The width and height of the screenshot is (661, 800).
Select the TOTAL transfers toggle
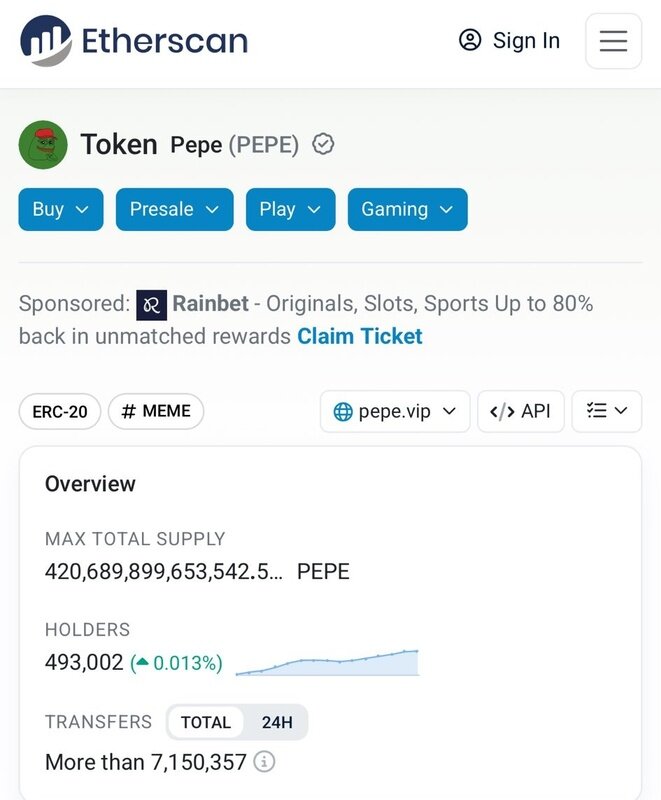click(206, 722)
